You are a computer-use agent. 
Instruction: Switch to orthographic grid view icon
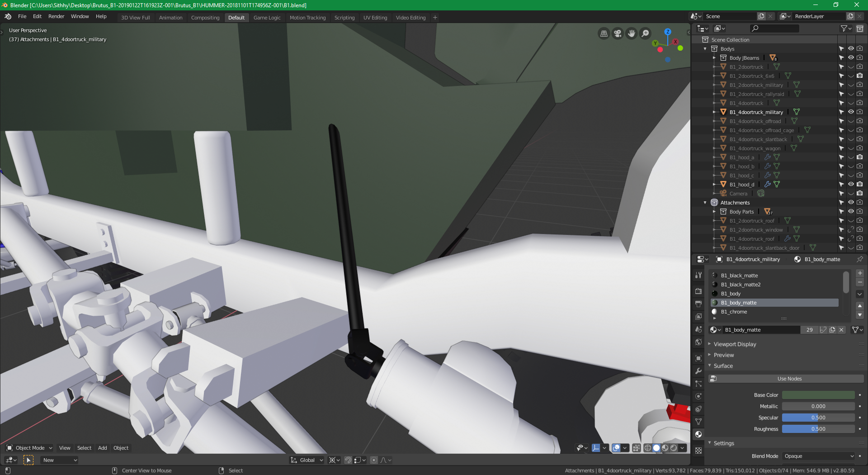click(x=604, y=33)
